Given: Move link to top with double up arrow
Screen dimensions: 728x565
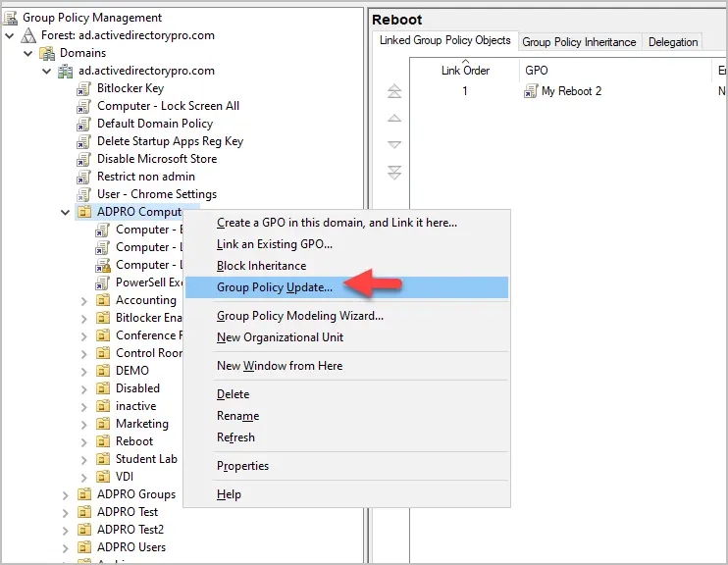Looking at the screenshot, I should (x=394, y=91).
